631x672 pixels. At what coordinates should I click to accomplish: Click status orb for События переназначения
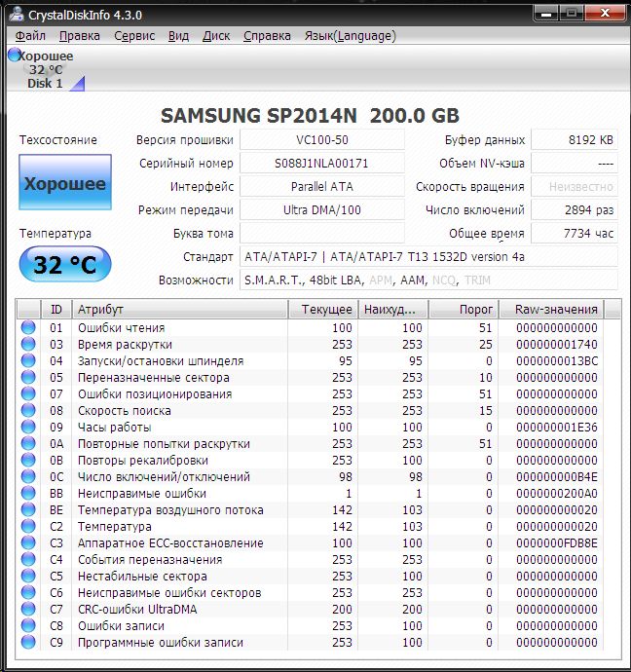click(28, 559)
